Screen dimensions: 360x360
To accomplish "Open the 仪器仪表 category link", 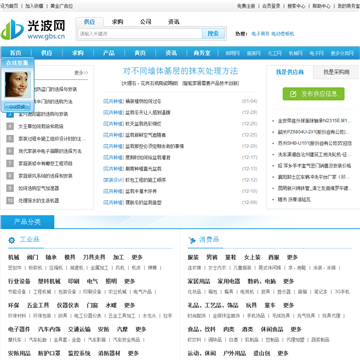I will coord(68,305).
